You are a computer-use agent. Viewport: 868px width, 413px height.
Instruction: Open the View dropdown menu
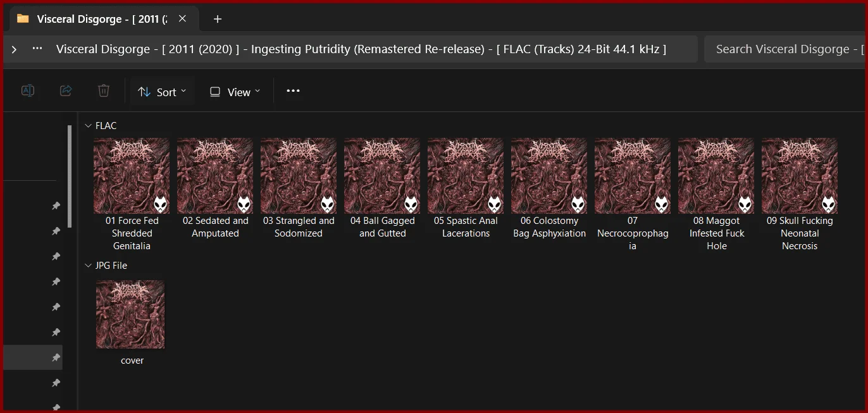235,92
